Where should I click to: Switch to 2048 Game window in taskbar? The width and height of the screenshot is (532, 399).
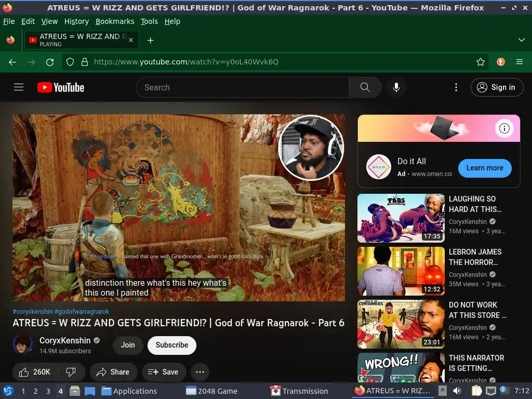coord(212,391)
